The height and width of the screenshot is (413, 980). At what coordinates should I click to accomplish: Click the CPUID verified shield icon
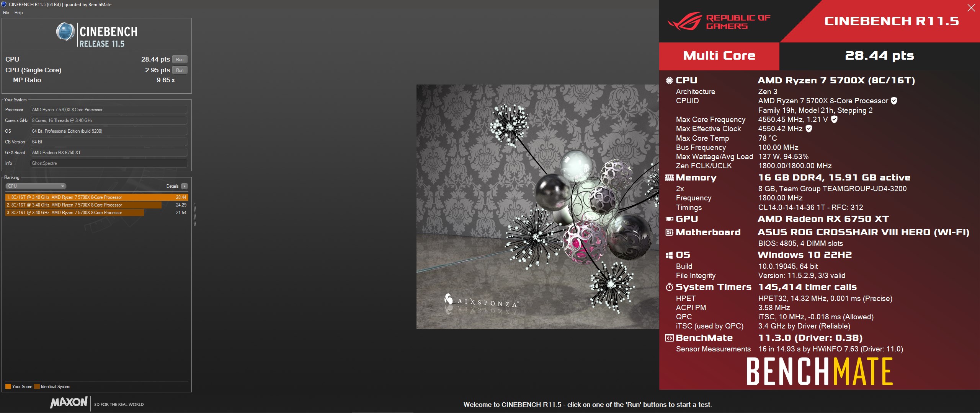point(894,101)
